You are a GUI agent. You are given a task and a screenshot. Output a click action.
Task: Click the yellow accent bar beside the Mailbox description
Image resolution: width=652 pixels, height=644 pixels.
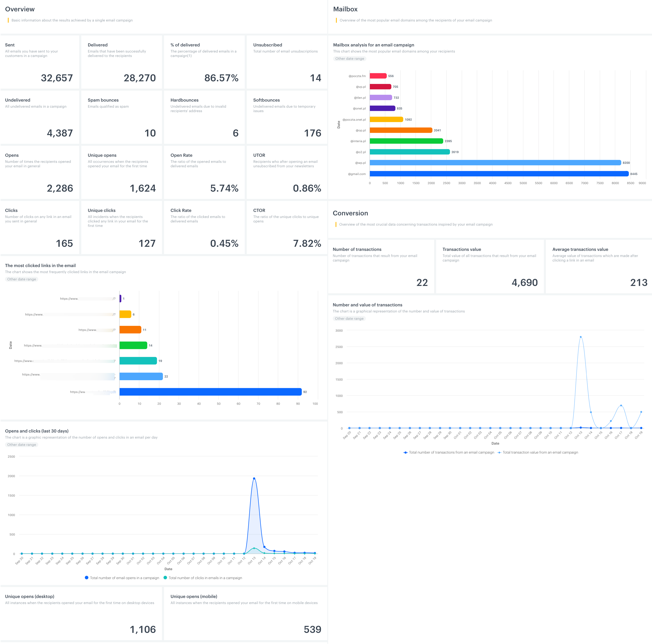point(336,20)
